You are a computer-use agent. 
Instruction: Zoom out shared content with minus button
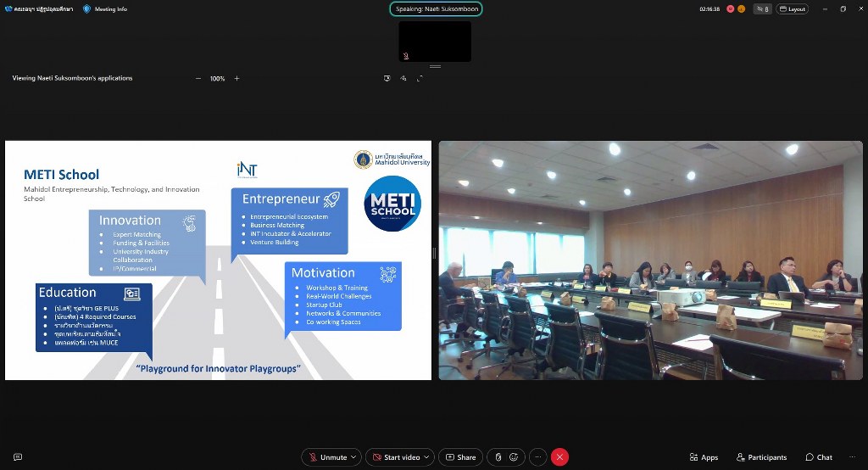tap(198, 78)
